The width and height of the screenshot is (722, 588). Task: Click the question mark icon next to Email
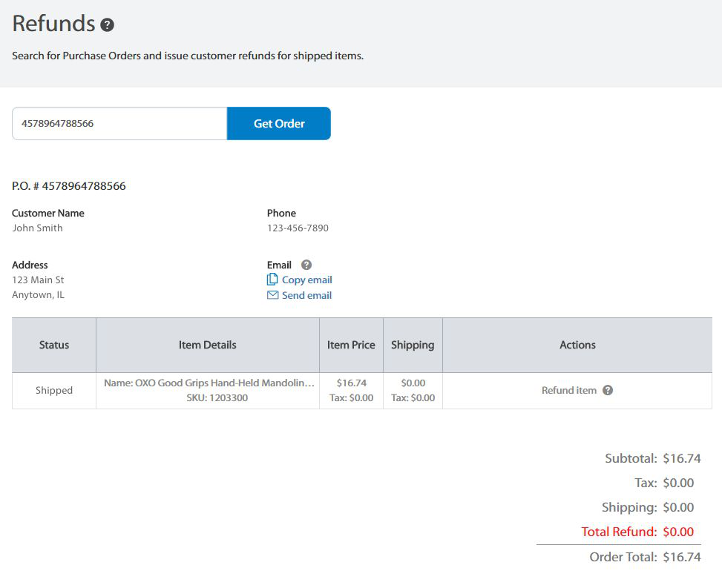306,265
